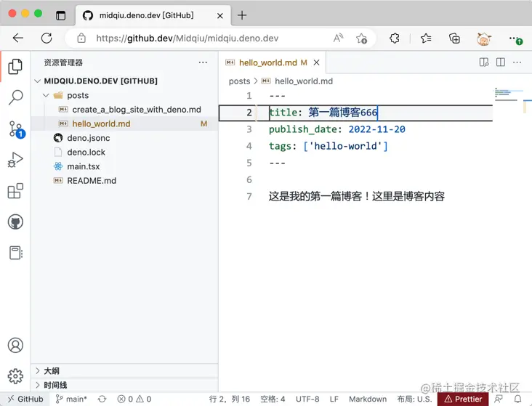The image size is (532, 406).
Task: Click line 7 blog content text
Action: pyautogui.click(x=357, y=196)
